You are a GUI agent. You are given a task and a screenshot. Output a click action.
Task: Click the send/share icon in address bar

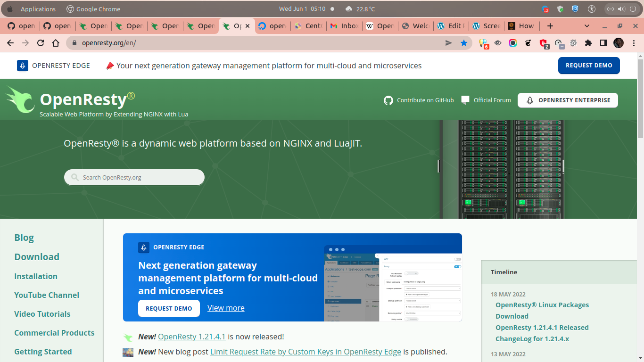pos(449,43)
